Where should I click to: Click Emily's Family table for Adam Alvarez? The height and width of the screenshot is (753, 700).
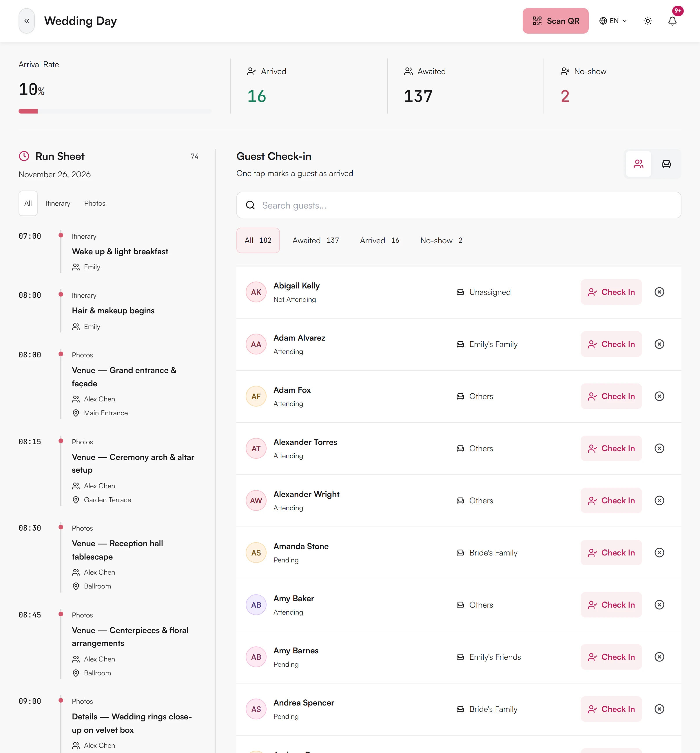click(487, 344)
